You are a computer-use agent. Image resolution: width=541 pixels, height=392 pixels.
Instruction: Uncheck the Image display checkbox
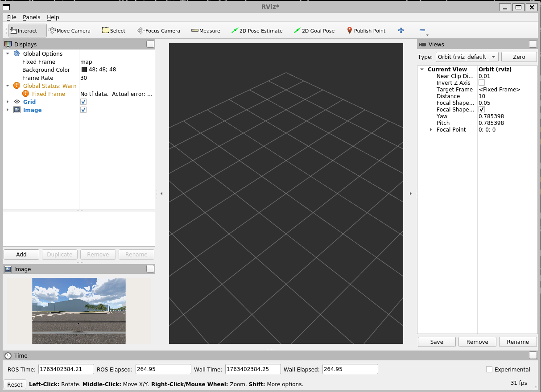[x=83, y=110]
